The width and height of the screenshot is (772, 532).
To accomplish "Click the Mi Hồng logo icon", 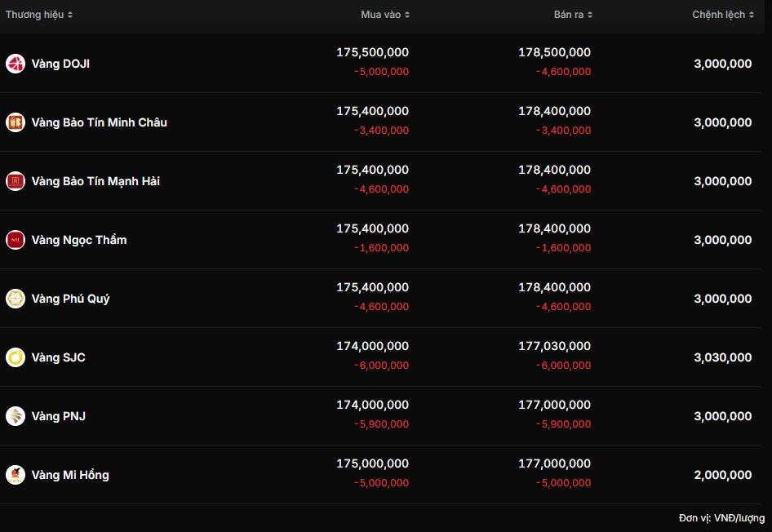I will click(x=16, y=475).
